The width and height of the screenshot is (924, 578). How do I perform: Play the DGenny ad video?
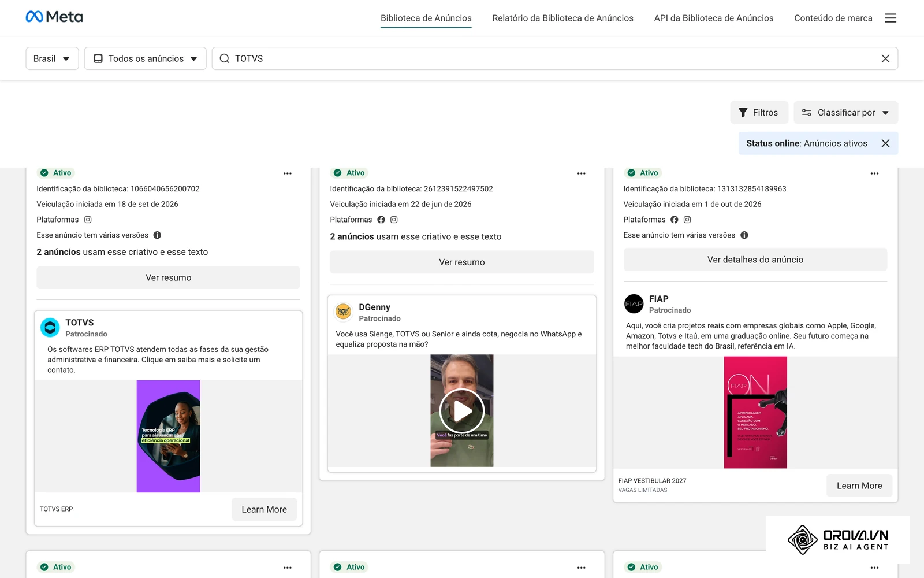tap(462, 411)
